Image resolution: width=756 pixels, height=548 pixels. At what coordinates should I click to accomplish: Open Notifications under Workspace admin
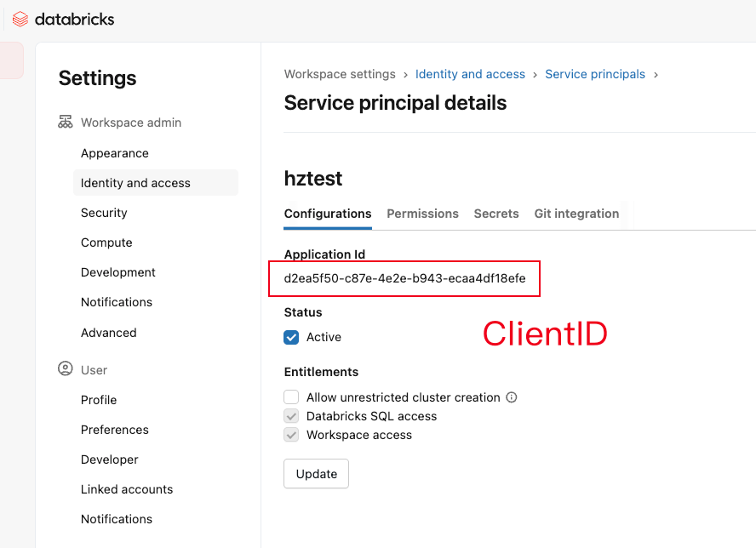coord(117,302)
